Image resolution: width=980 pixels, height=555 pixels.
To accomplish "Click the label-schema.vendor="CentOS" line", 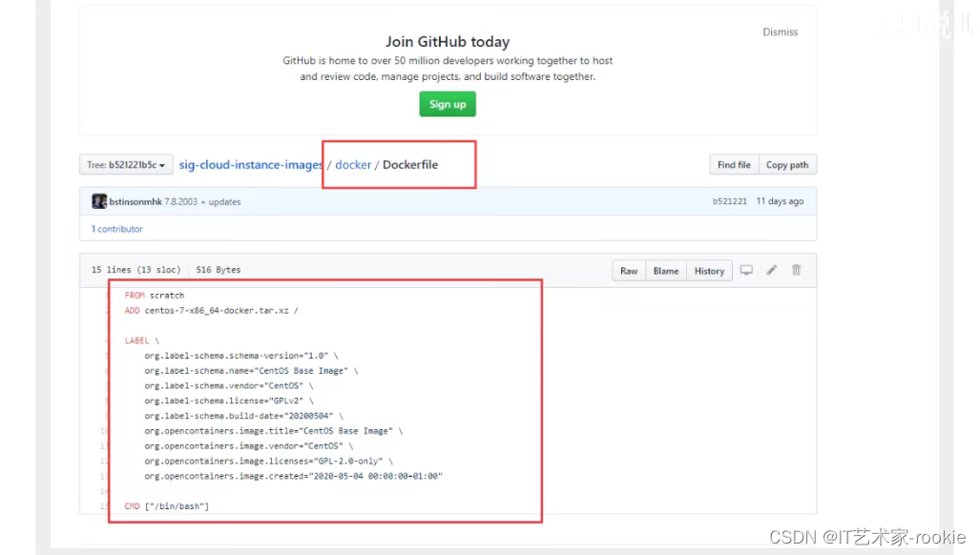I will point(229,386).
